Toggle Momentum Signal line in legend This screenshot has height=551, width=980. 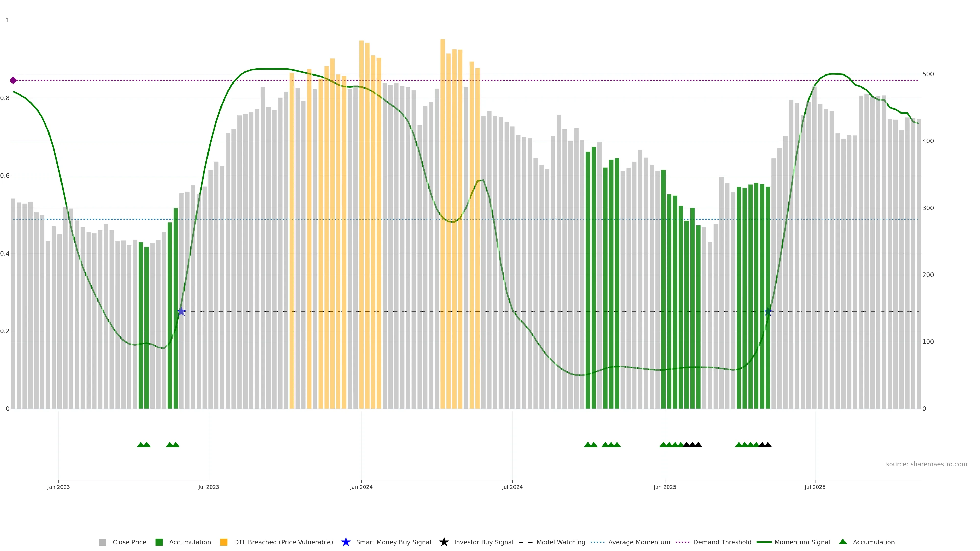coord(802,542)
